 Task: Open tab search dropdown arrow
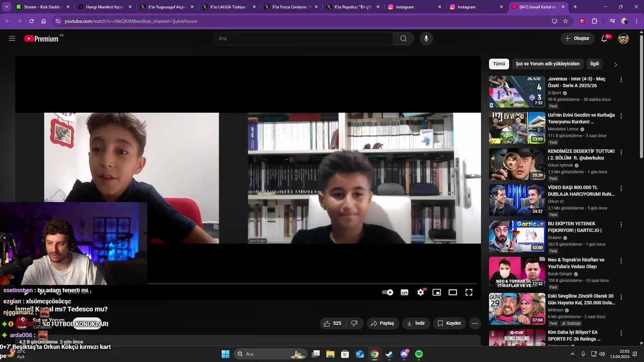(x=7, y=7)
